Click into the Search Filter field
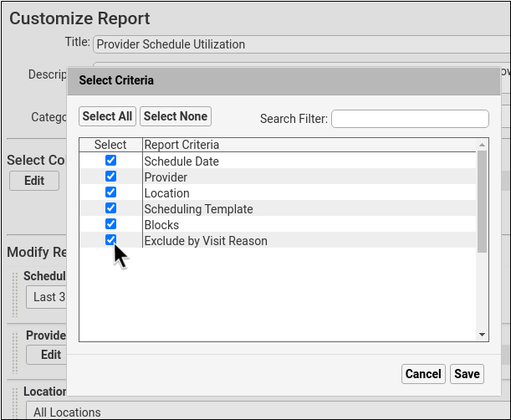 click(x=410, y=119)
